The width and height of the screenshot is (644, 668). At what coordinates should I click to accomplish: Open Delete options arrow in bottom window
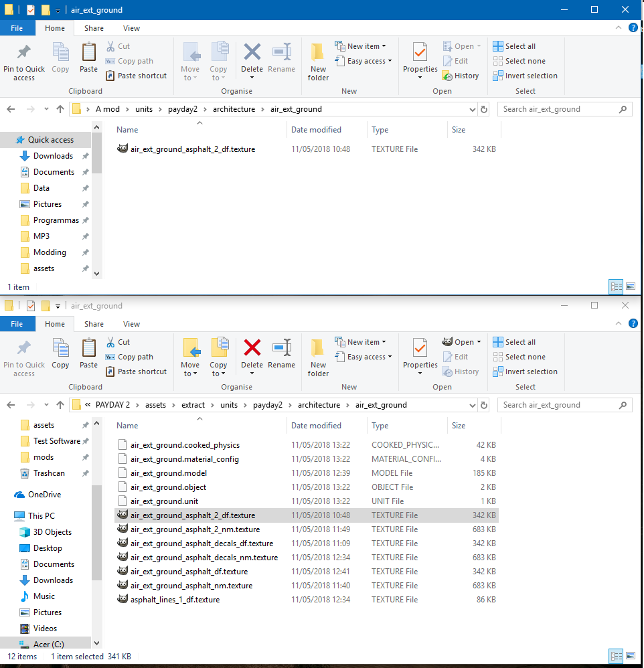pyautogui.click(x=252, y=373)
